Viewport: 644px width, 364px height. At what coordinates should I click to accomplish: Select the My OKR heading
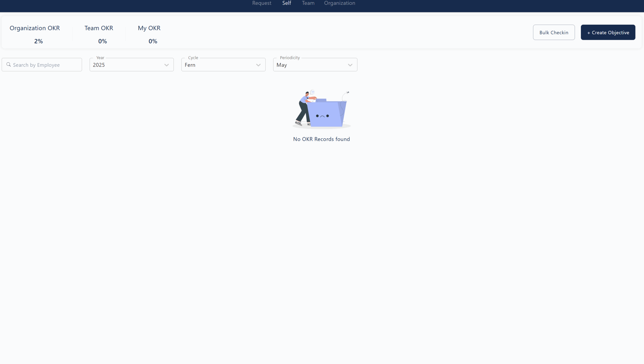(x=149, y=28)
